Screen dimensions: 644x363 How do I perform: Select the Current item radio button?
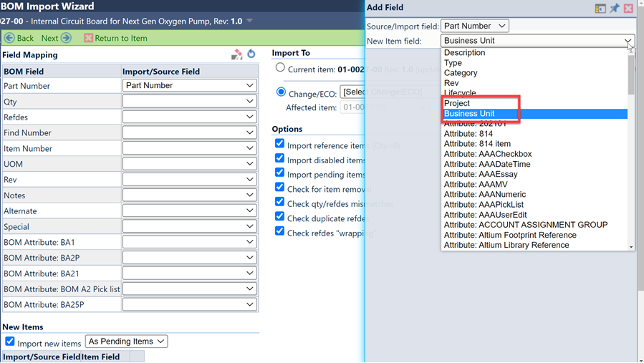point(280,68)
